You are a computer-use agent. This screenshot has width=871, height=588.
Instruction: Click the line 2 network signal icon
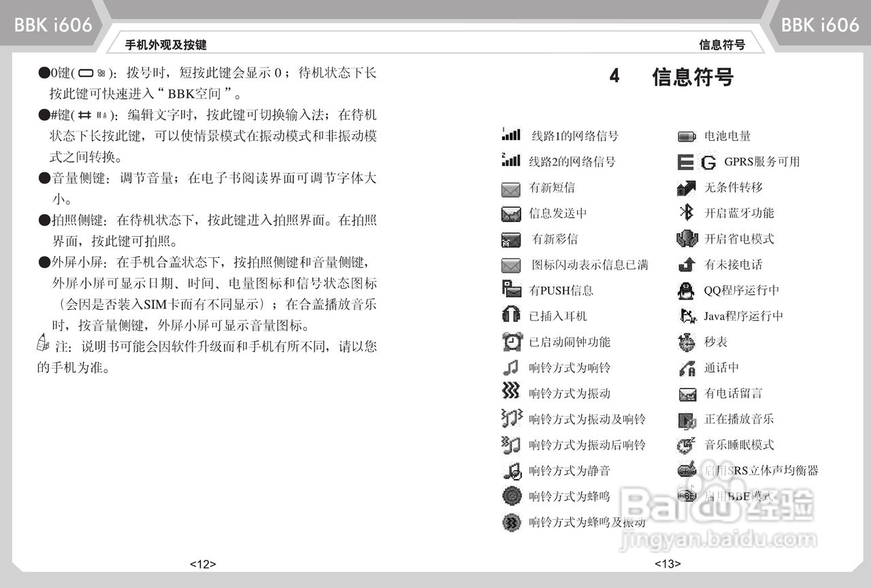click(511, 160)
